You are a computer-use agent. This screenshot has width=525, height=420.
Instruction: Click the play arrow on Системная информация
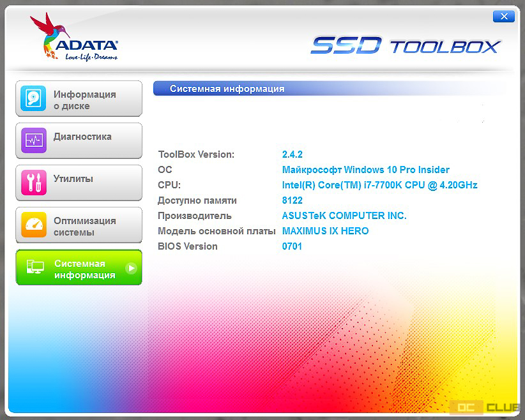(132, 268)
